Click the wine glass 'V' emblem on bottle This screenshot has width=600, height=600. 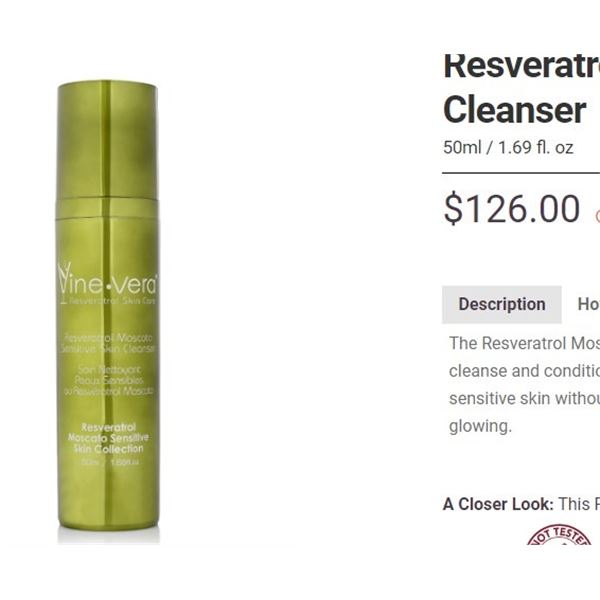point(64,279)
